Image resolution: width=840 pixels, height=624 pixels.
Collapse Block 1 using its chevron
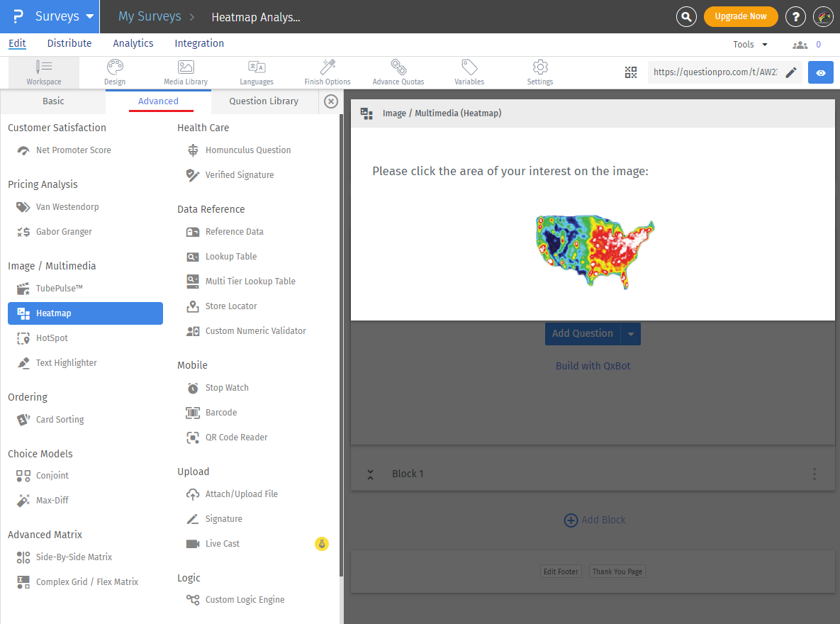click(370, 474)
